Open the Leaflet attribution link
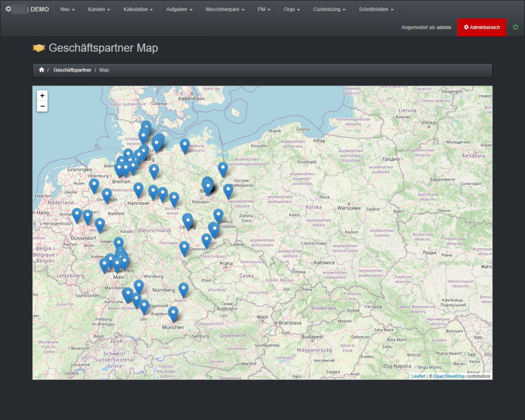 [418, 376]
